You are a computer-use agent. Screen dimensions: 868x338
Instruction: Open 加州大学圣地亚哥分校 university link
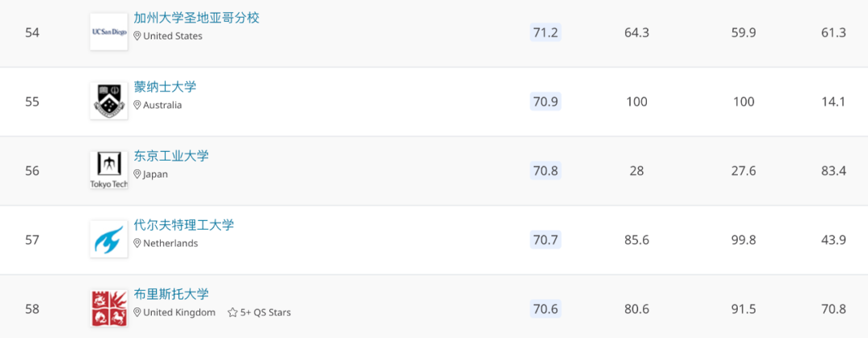197,18
